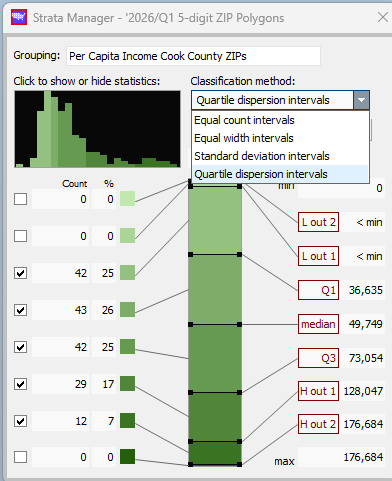Screen dimensions: 392x481
Task: Click percent cell showing 17
Action: [104, 384]
